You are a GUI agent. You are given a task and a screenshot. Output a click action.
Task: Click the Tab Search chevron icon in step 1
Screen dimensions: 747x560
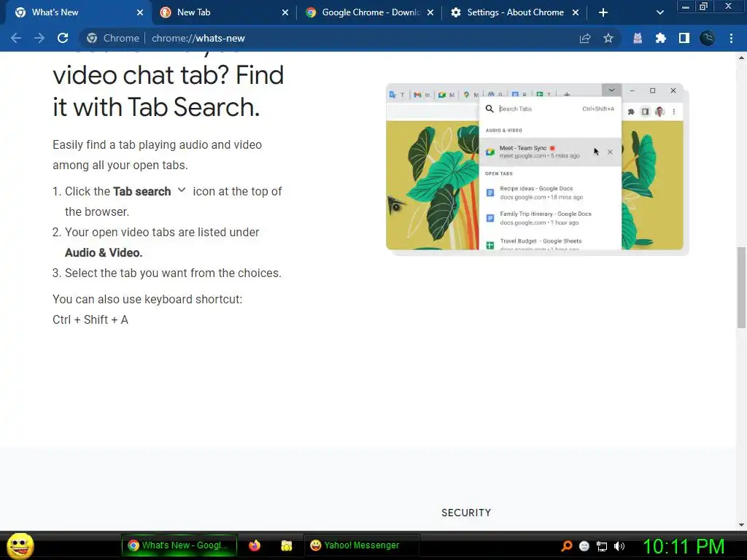(x=182, y=190)
